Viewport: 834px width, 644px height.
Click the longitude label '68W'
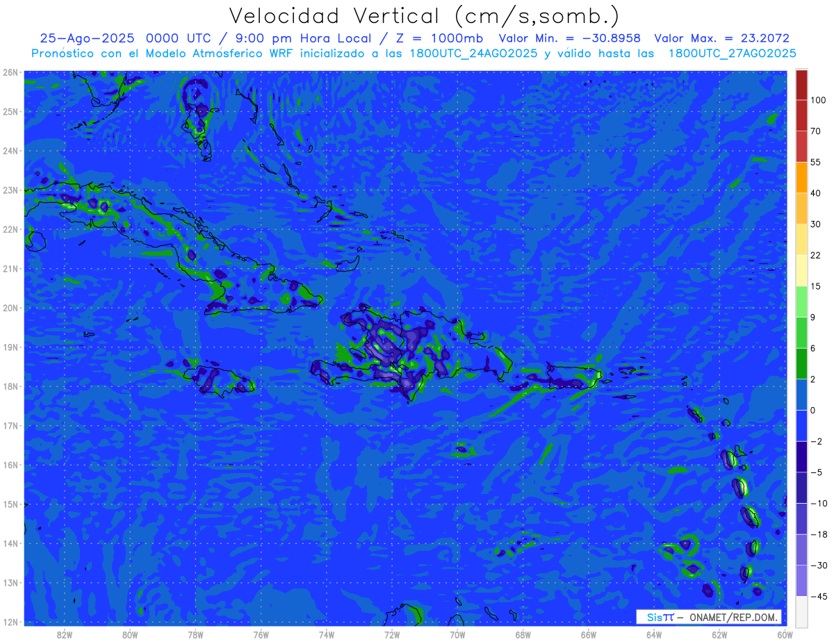(x=523, y=634)
